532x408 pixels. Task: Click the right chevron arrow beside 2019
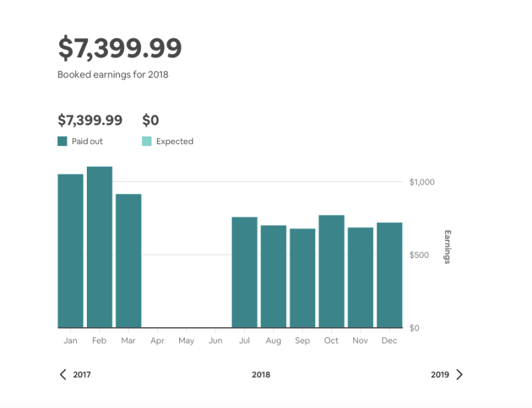(x=459, y=374)
